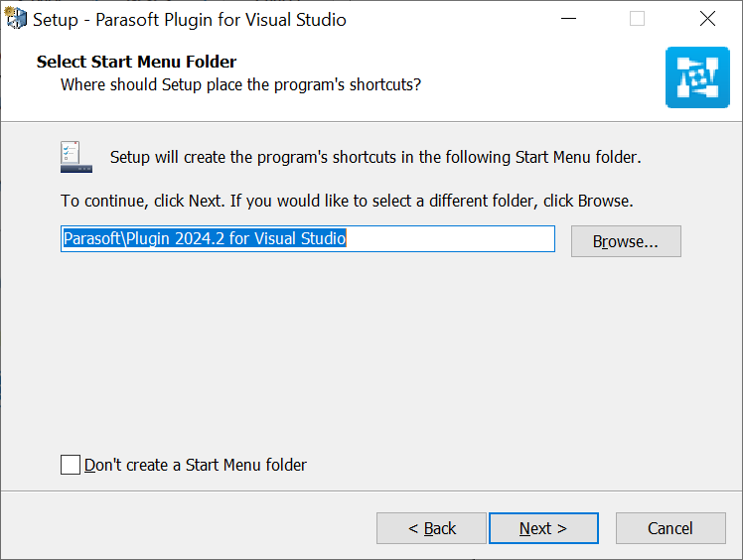The image size is (743, 560).
Task: Click the "Where should Setup place" subtitle text
Action: coord(240,84)
